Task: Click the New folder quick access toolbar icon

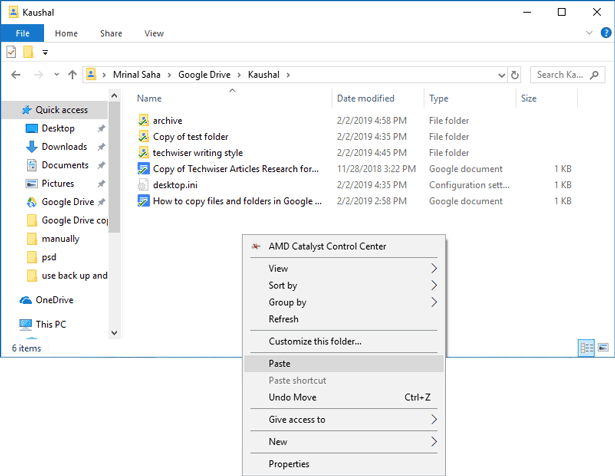Action: pos(28,52)
